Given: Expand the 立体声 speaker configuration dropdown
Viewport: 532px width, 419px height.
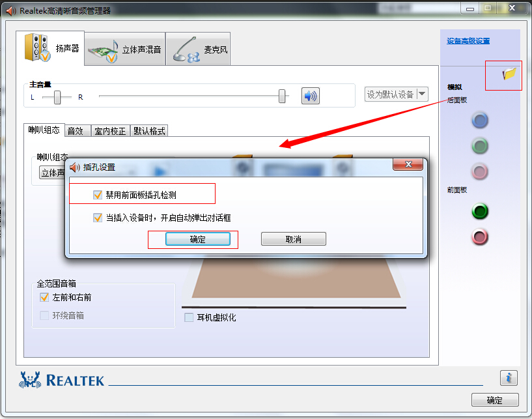Looking at the screenshot, I should [x=53, y=173].
